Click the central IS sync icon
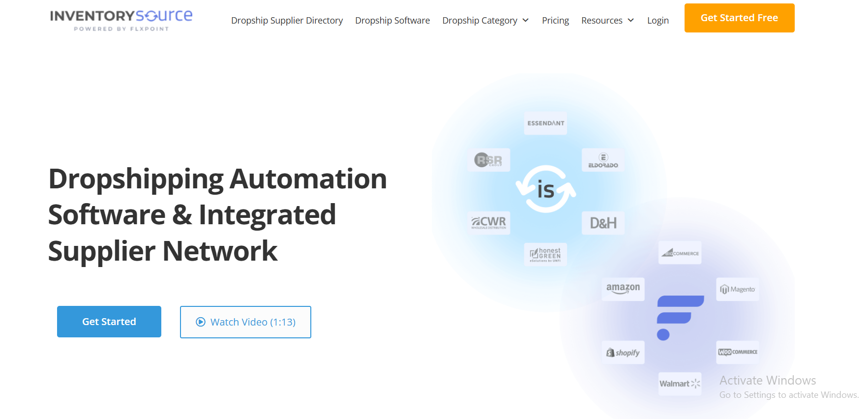 (546, 189)
